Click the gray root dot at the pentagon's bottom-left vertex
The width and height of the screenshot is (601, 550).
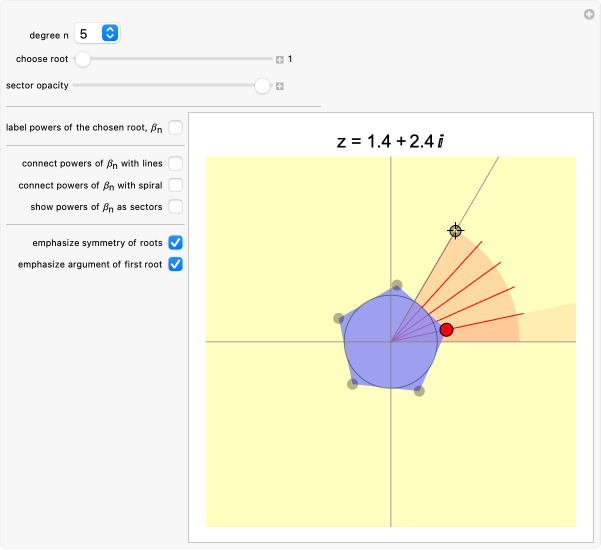352,384
